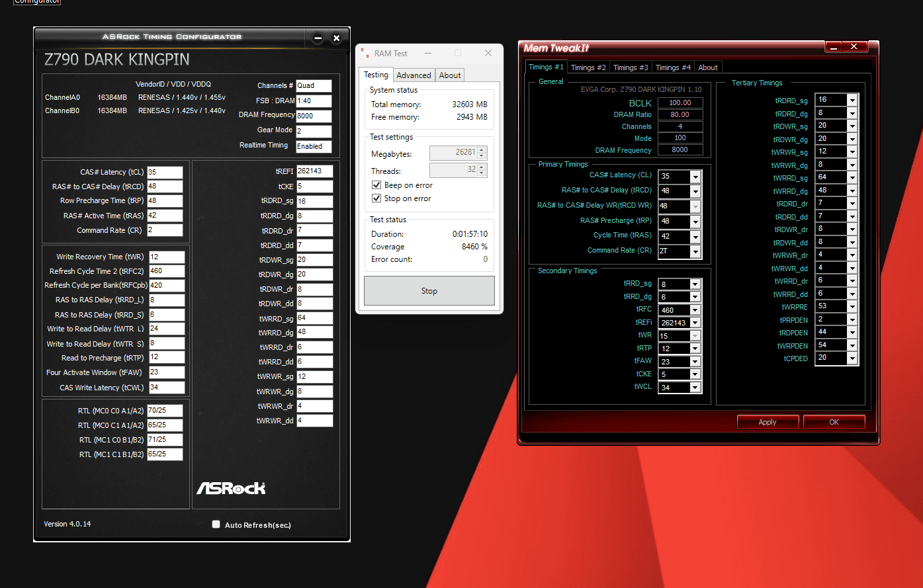This screenshot has height=588, width=923.
Task: Click the RAM Test title bar app icon
Action: (x=365, y=53)
